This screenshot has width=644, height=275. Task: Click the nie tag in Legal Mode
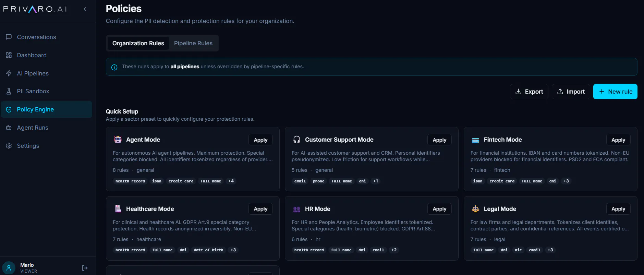point(518,250)
